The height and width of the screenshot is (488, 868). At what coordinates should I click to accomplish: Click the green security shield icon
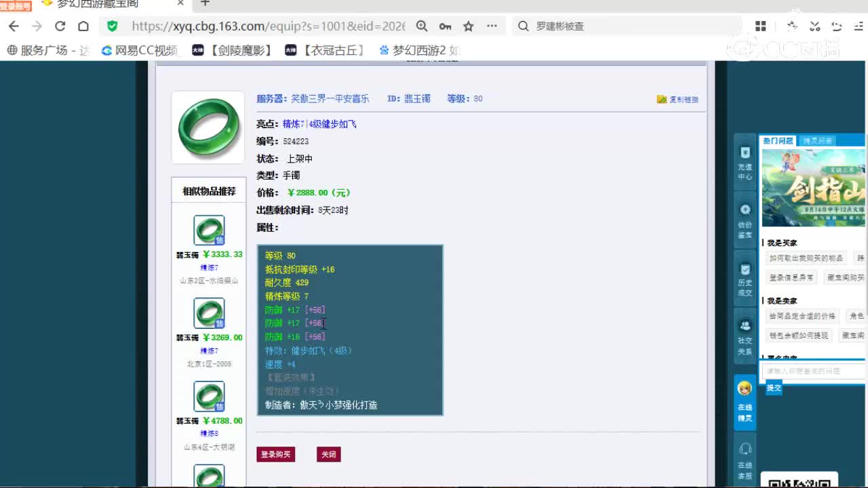(x=113, y=26)
